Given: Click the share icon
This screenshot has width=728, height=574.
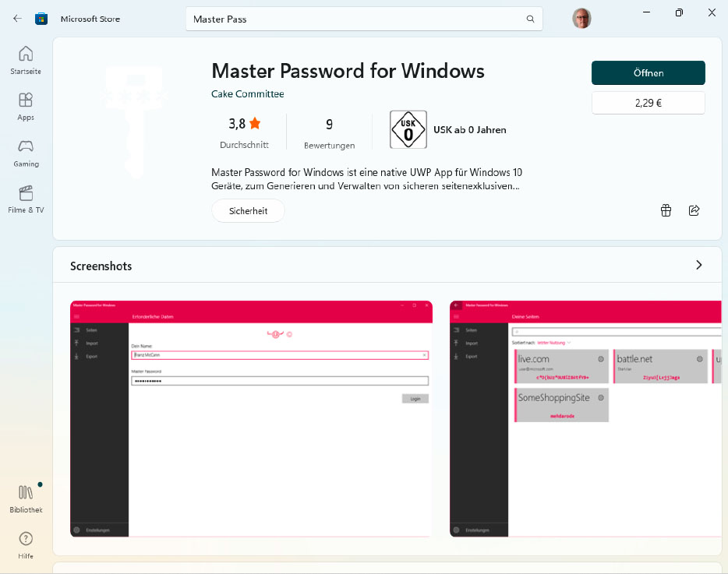Looking at the screenshot, I should (x=694, y=210).
